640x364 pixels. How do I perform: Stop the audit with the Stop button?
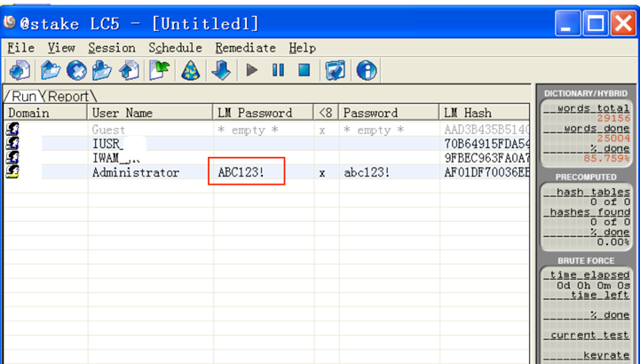point(304,70)
